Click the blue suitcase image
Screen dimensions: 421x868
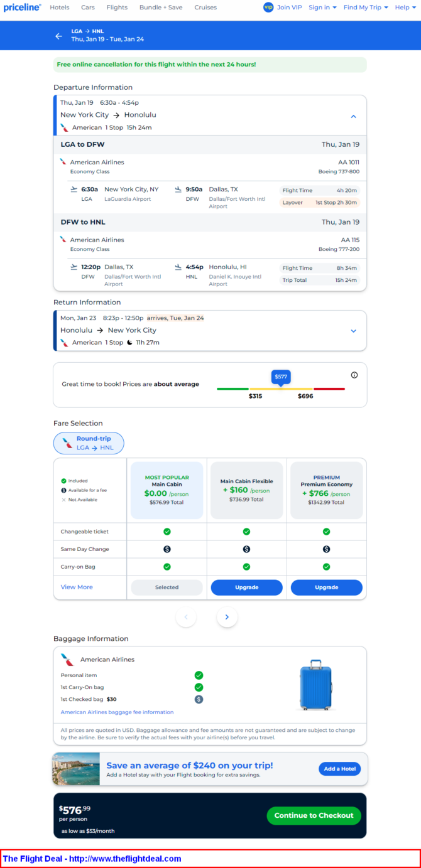(x=315, y=685)
